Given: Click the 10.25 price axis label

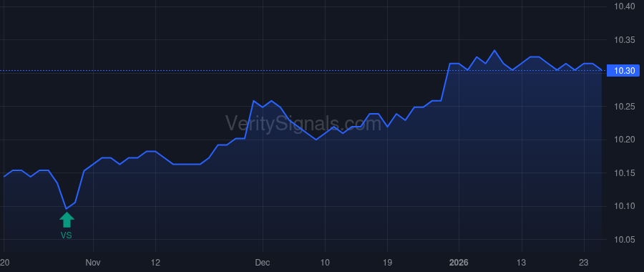Looking at the screenshot, I should coord(624,107).
